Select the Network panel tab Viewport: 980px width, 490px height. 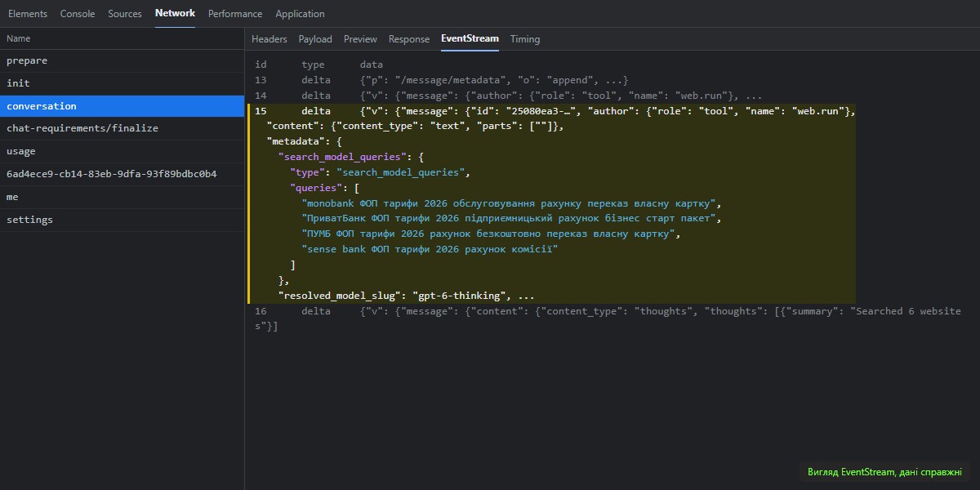[175, 14]
